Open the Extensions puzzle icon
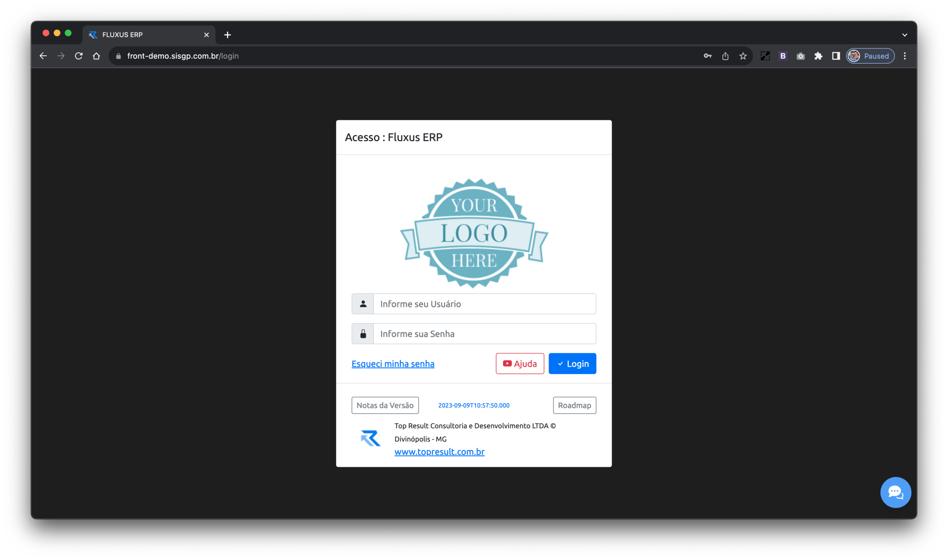948x560 pixels. pyautogui.click(x=818, y=56)
